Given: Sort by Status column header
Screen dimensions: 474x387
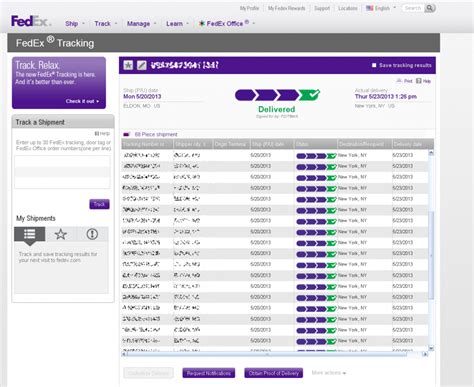Looking at the screenshot, I should pyautogui.click(x=315, y=144).
